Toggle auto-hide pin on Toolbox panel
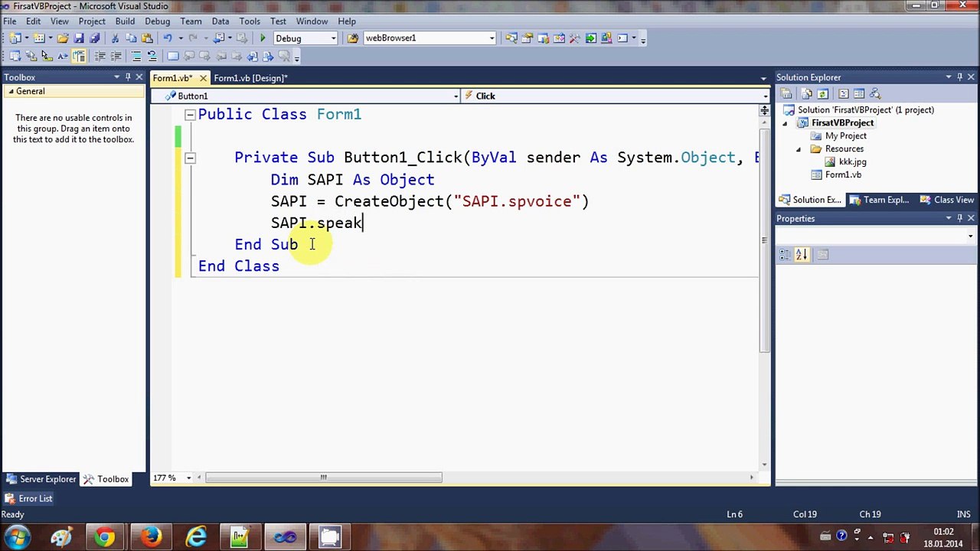Screen dimensions: 980x551 [128, 77]
